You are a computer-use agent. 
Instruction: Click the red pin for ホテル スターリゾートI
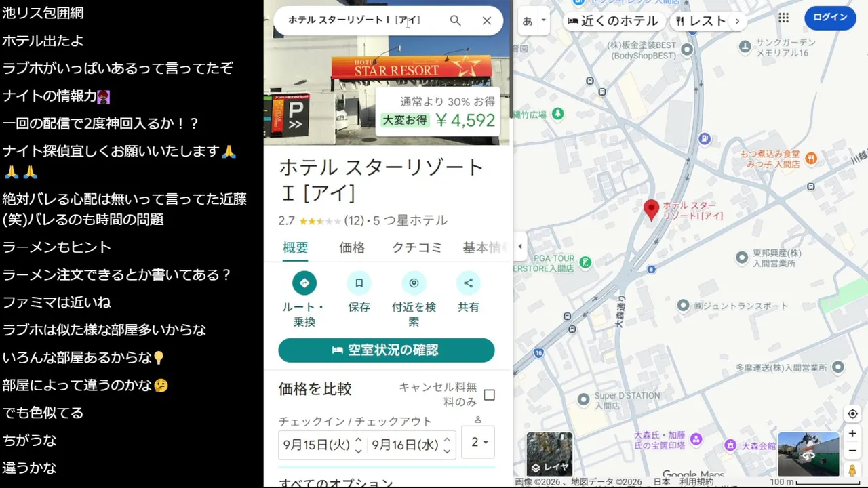click(x=651, y=210)
